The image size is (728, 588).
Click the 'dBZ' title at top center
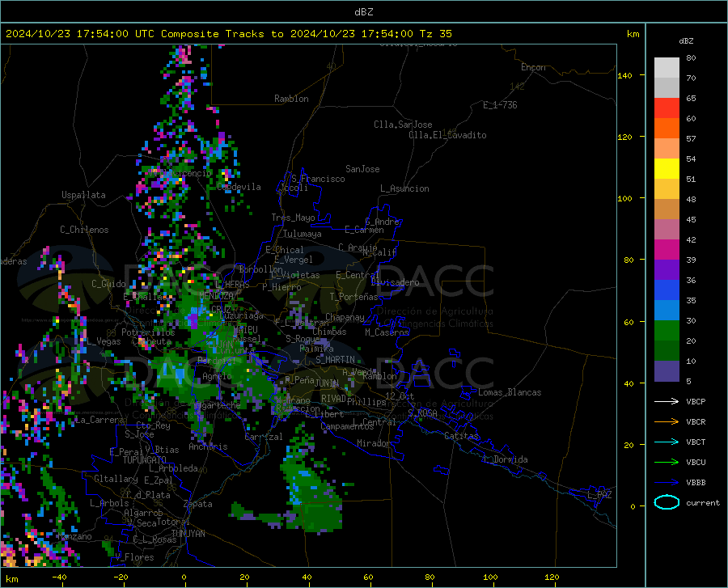tap(363, 12)
